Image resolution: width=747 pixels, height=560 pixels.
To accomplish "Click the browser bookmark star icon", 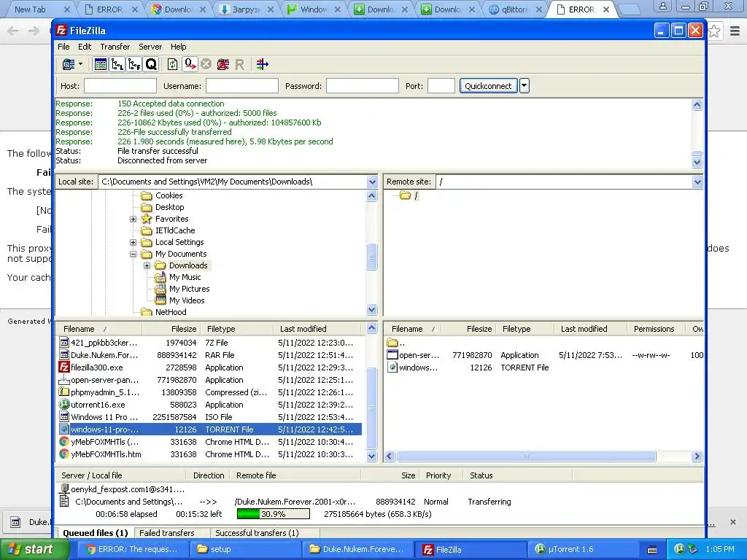I will coord(714,31).
